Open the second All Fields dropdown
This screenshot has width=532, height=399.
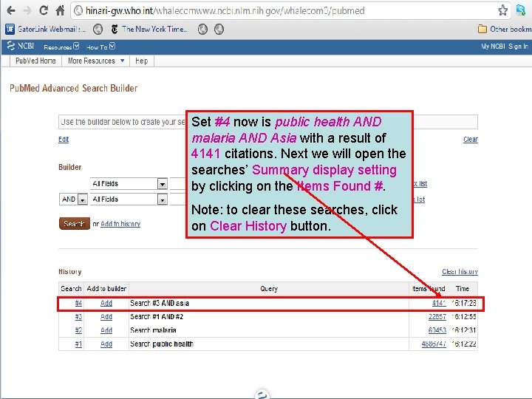129,199
